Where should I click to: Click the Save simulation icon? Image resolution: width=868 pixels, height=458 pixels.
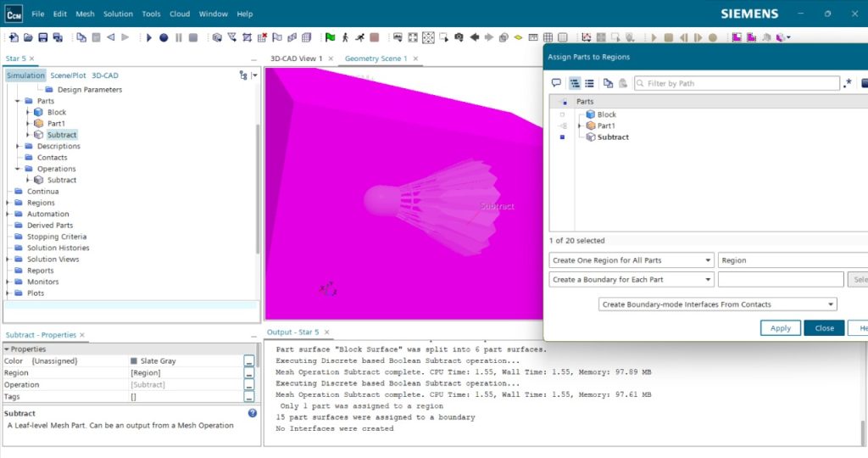coord(43,37)
